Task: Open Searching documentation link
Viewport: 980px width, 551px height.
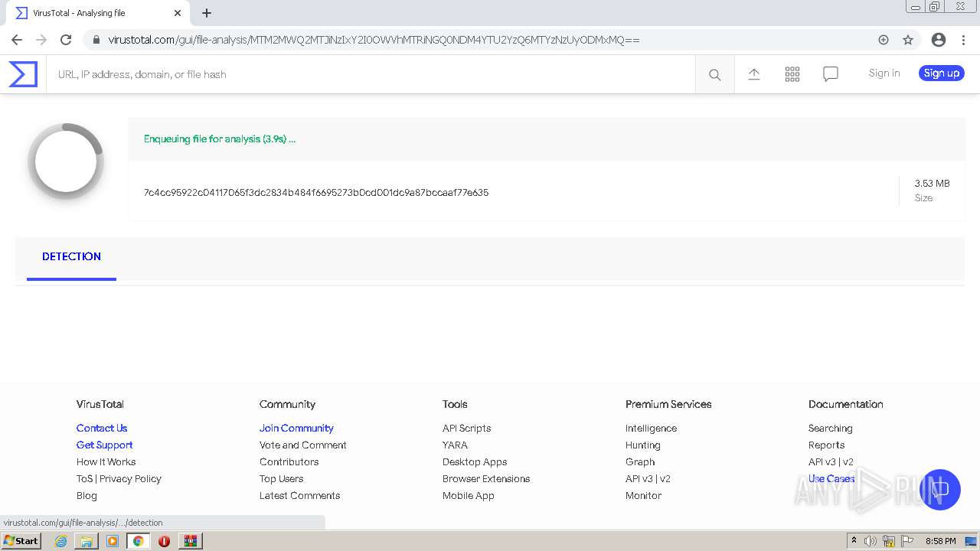Action: click(x=830, y=428)
